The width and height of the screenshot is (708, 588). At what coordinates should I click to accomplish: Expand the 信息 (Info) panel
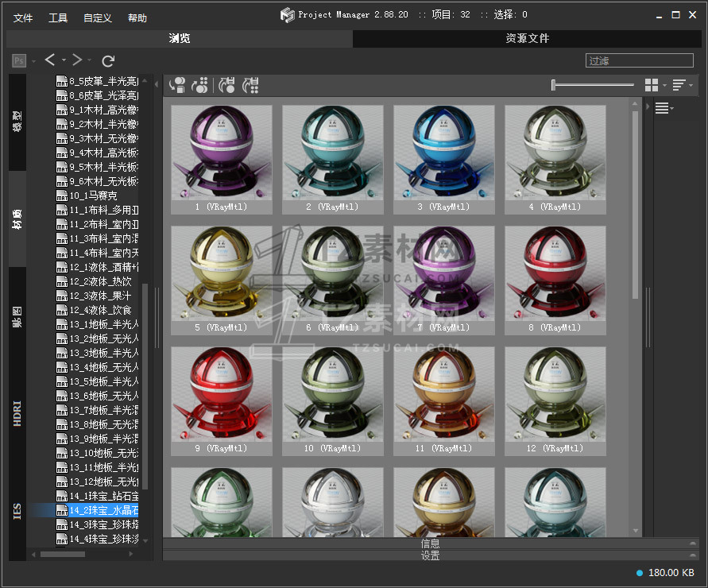point(430,544)
